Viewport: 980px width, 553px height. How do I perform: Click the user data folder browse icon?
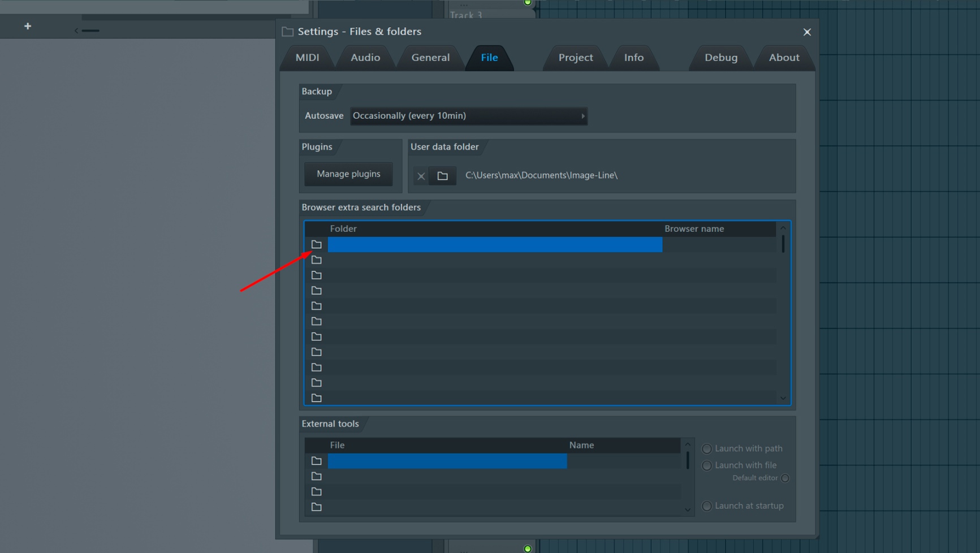(442, 176)
